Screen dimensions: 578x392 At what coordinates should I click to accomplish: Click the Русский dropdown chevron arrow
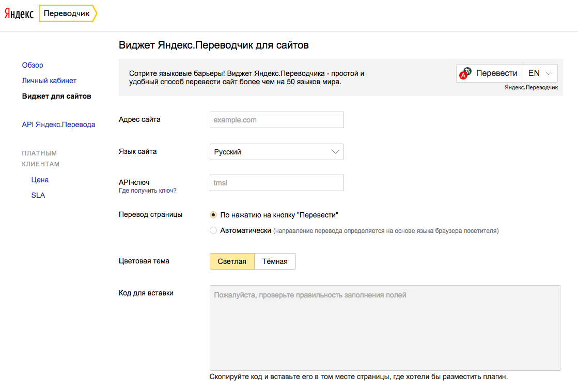click(x=335, y=152)
